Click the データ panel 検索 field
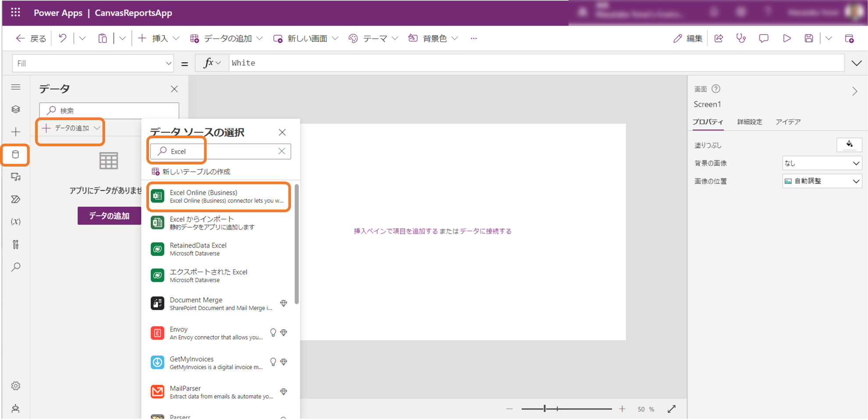The image size is (868, 420). [109, 110]
